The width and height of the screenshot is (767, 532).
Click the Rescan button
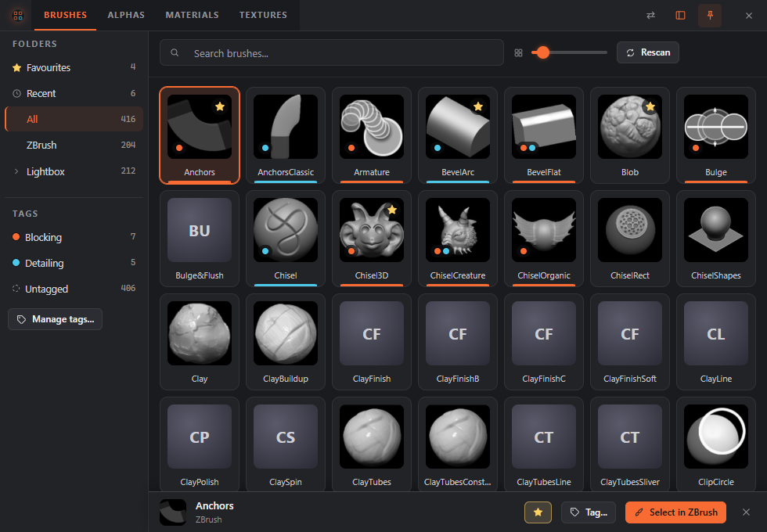point(648,52)
